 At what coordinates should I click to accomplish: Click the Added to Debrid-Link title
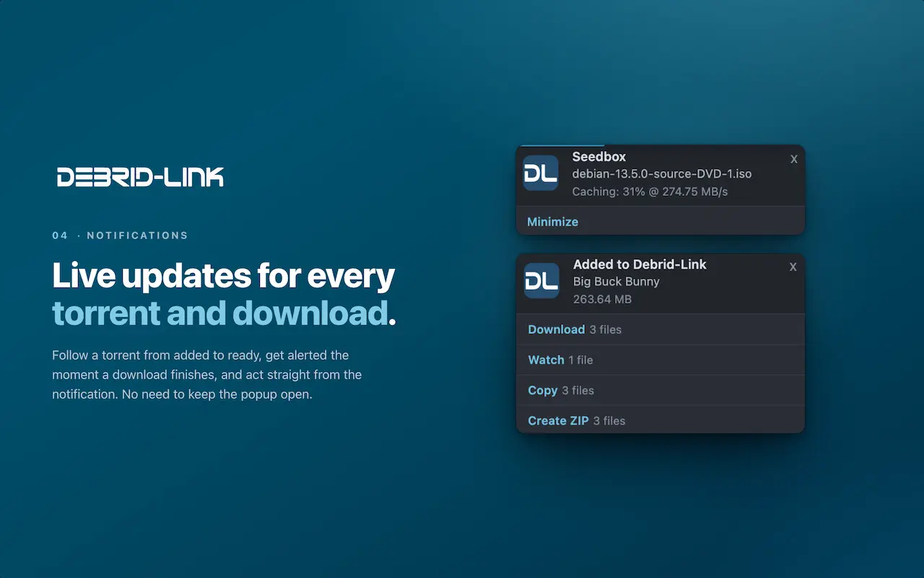(x=640, y=264)
